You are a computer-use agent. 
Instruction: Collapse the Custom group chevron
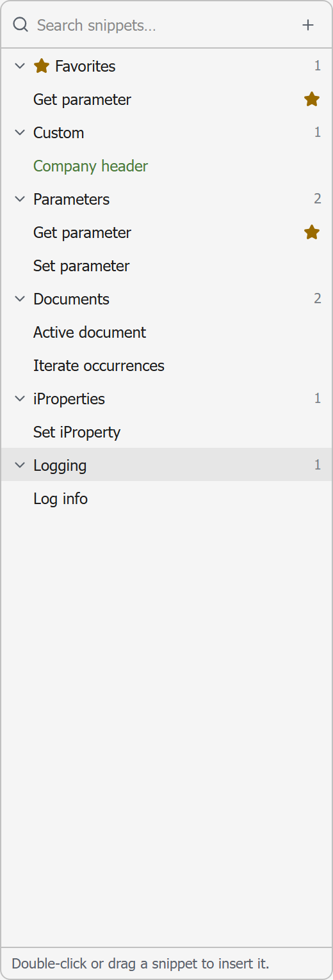coord(20,132)
